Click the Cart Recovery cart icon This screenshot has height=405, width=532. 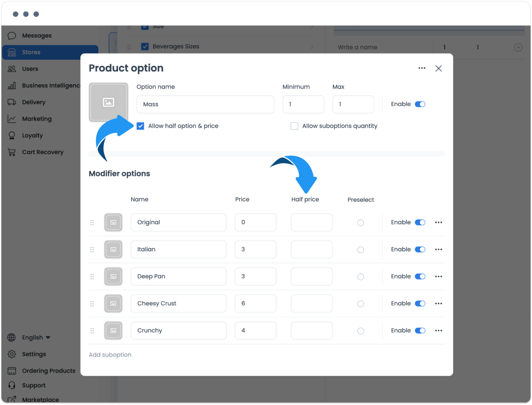coord(12,152)
